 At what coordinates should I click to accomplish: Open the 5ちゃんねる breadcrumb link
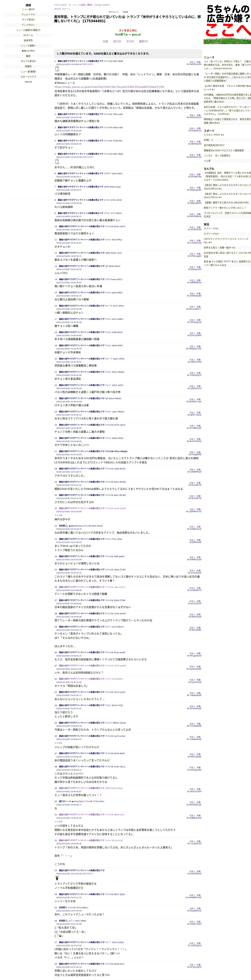(x=60, y=5)
